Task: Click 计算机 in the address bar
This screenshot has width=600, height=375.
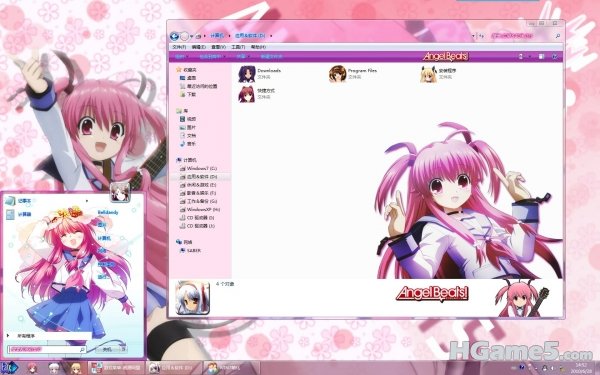Action: coord(217,36)
